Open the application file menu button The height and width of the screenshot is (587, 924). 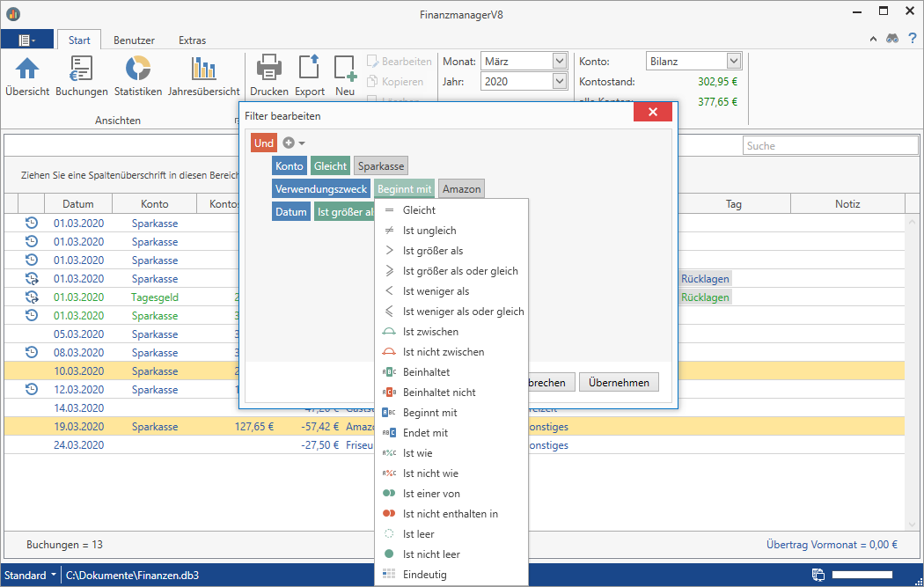pos(26,40)
